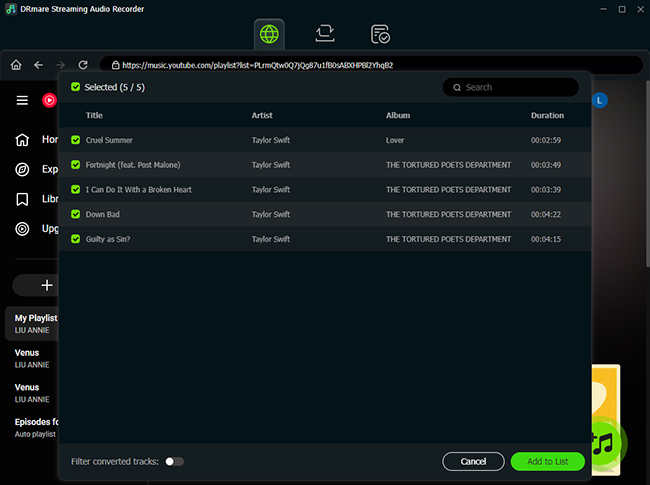Open the web browser globe tab
Screen dimensions: 650x485
point(269,34)
